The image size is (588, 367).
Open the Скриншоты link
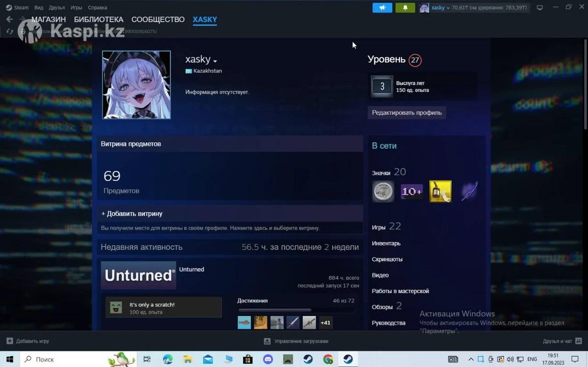[x=387, y=259]
